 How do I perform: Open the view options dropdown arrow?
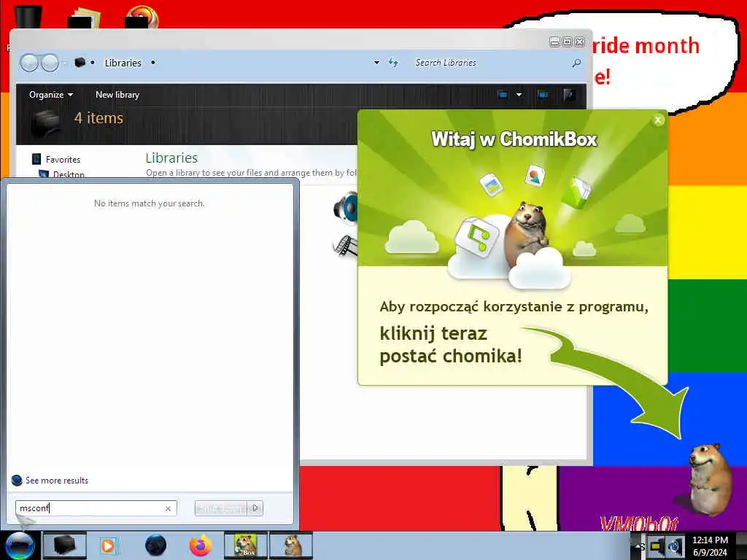point(519,94)
